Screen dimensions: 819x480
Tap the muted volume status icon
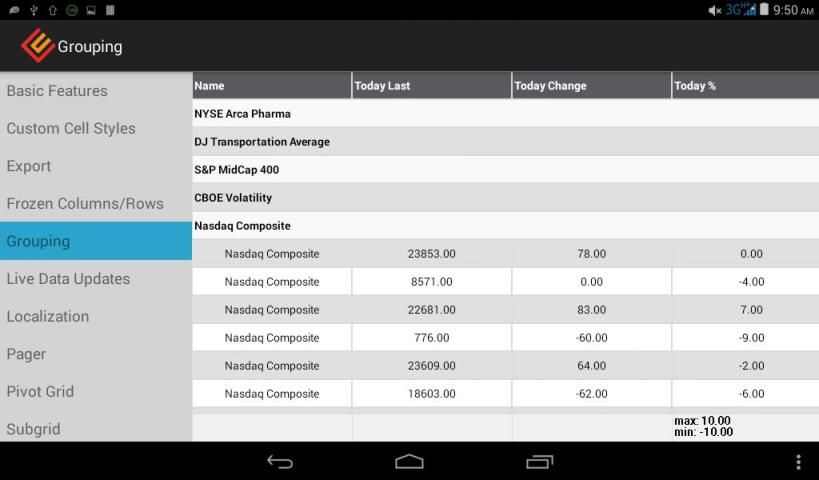[714, 10]
